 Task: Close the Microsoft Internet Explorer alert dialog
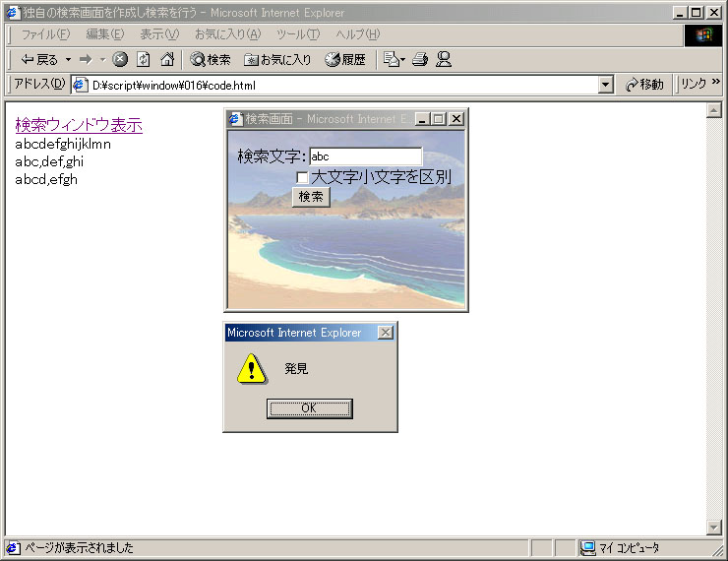click(386, 333)
